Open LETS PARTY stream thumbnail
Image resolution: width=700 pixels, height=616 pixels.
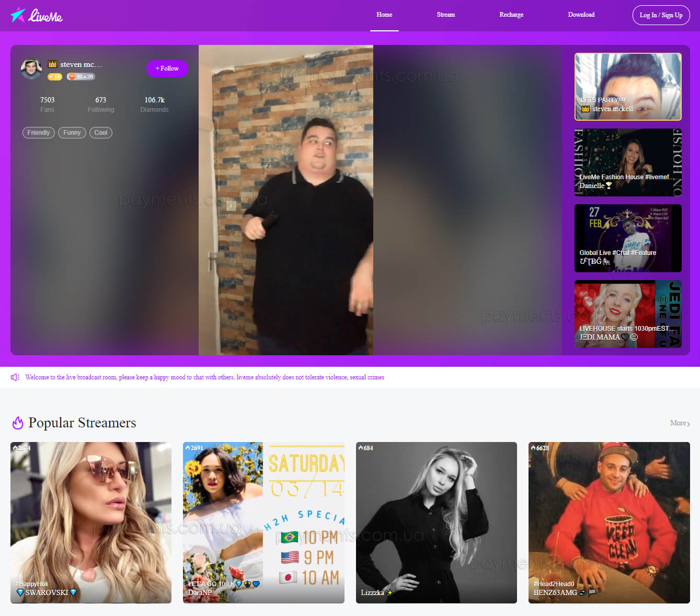[x=628, y=87]
